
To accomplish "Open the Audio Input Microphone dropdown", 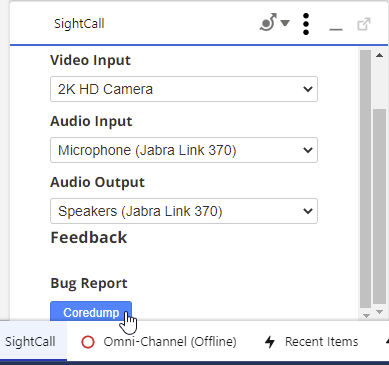I will pos(184,150).
